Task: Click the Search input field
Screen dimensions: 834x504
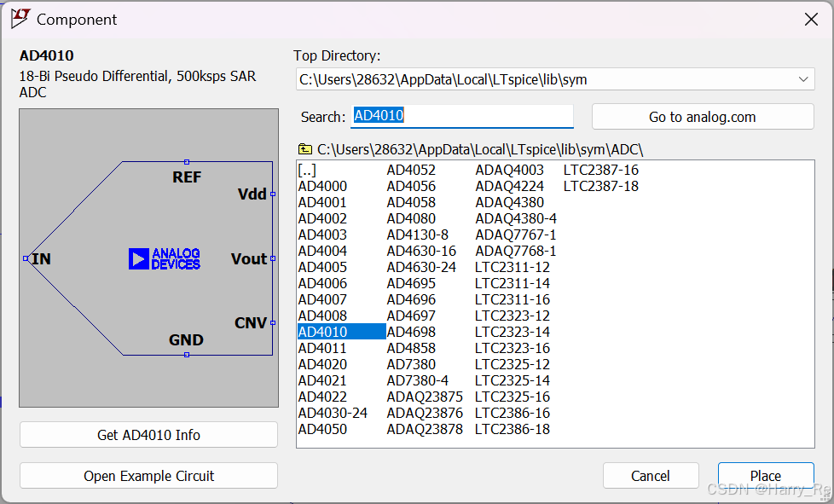Action: click(x=461, y=115)
